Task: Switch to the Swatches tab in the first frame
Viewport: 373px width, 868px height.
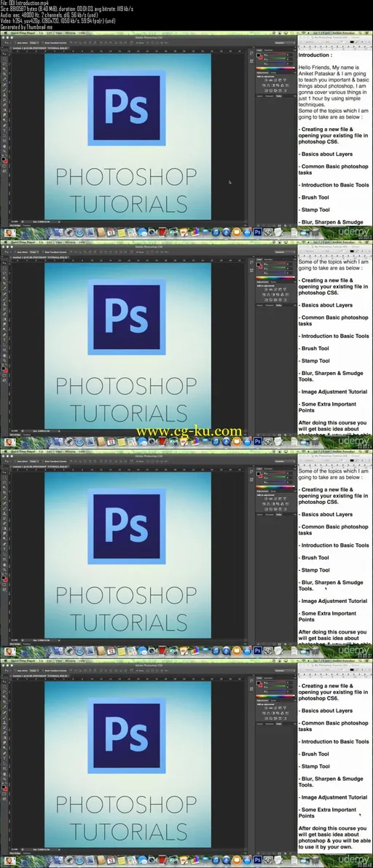Action: pyautogui.click(x=268, y=50)
